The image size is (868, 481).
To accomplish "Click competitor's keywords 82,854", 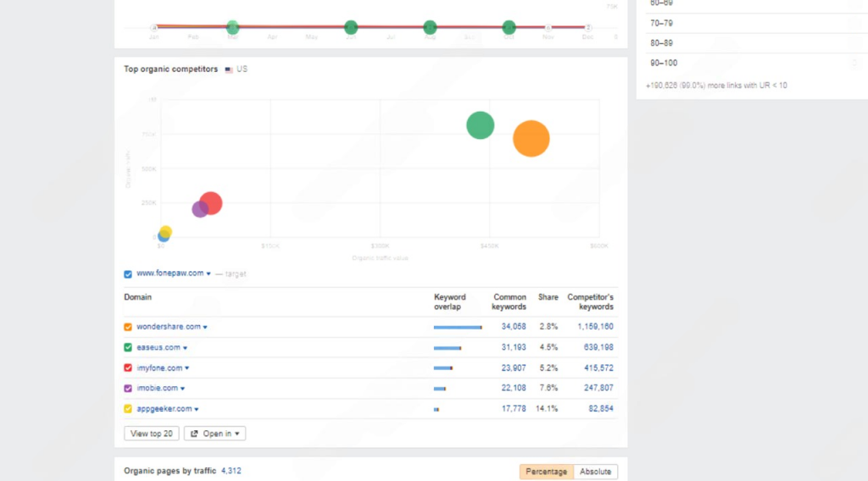I will point(601,408).
